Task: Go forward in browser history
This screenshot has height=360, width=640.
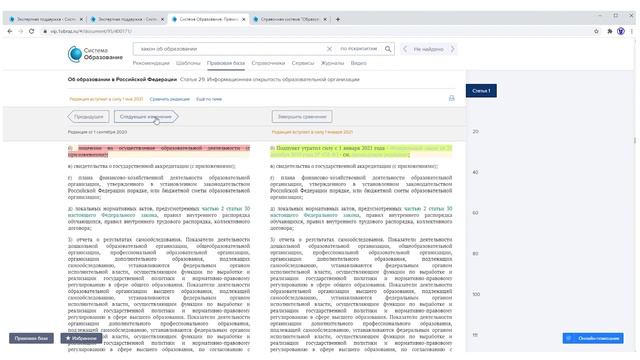Action: tap(20, 31)
